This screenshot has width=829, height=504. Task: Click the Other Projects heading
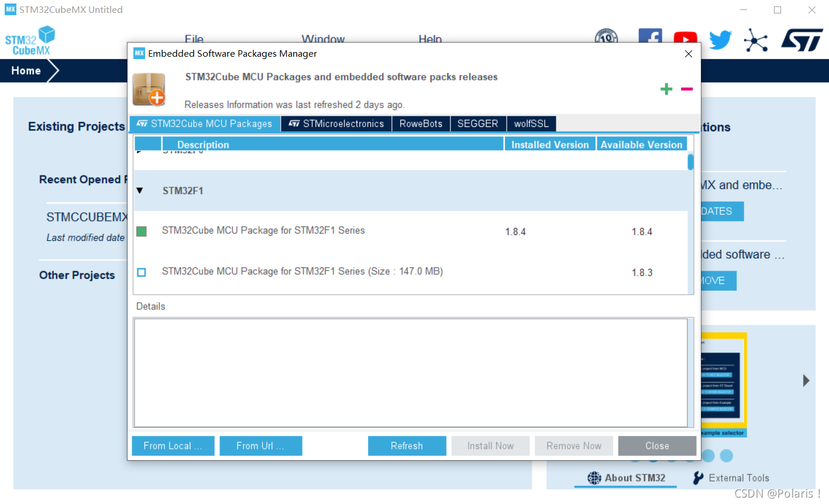coord(77,275)
